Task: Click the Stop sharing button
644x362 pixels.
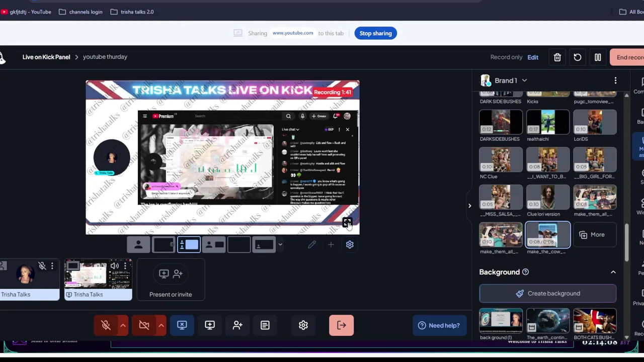Action: click(375, 33)
